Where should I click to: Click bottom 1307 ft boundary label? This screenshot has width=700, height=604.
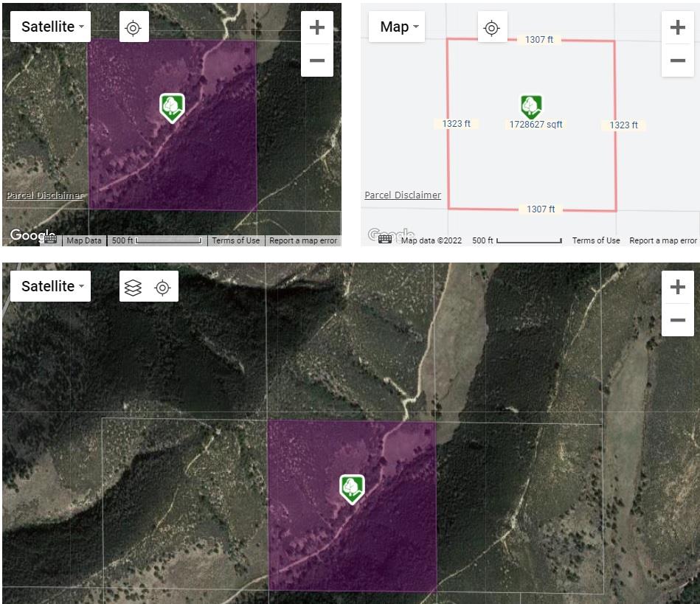[x=541, y=209]
